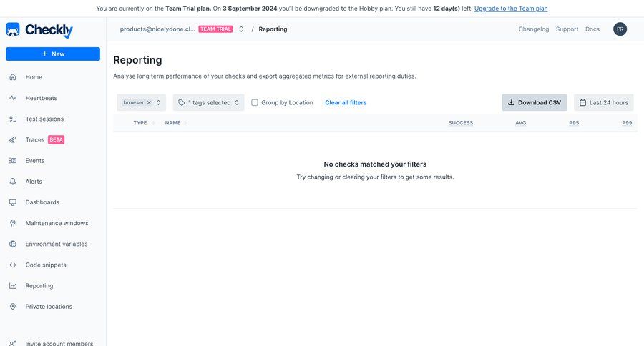Expand the 1 tags selected dropdown
This screenshot has width=644, height=346.
pyautogui.click(x=210, y=103)
